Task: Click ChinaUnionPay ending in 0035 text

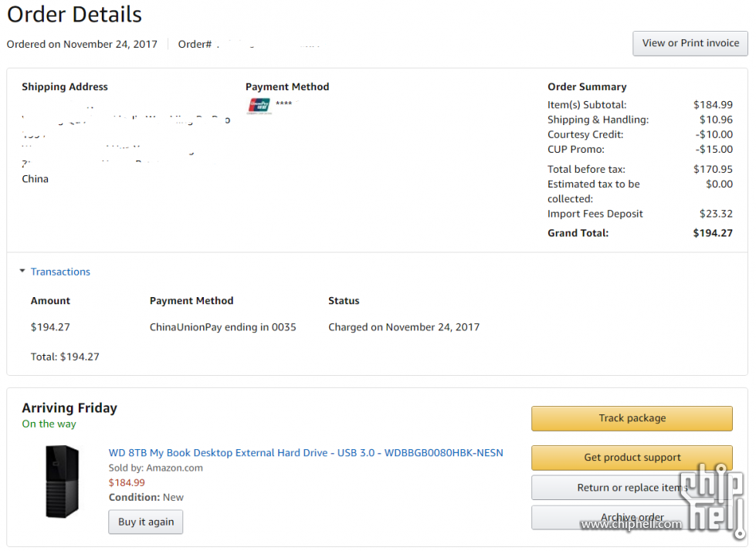Action: (222, 327)
